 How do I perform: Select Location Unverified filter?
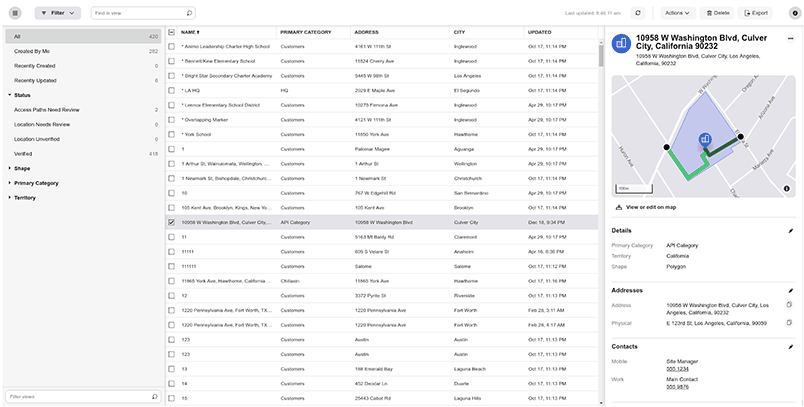click(x=83, y=139)
